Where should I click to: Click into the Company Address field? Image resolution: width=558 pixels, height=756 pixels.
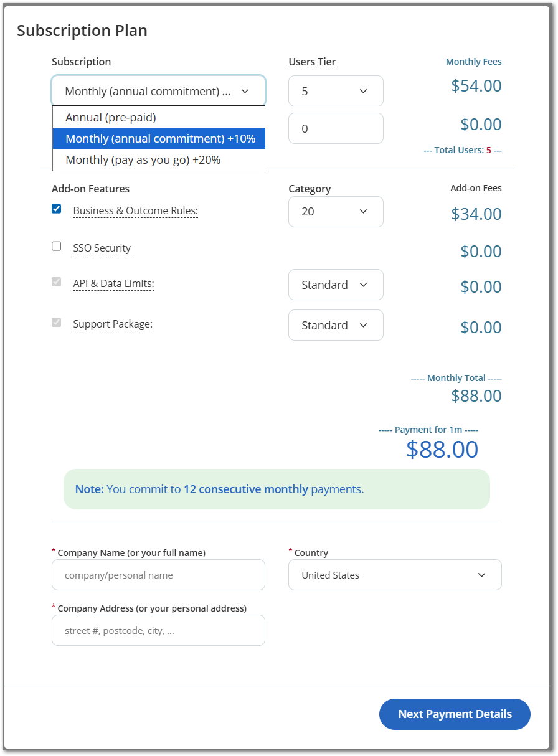point(158,630)
